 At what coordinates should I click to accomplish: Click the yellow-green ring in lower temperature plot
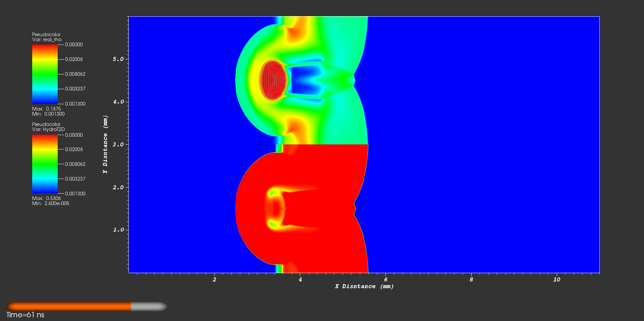coord(275,209)
